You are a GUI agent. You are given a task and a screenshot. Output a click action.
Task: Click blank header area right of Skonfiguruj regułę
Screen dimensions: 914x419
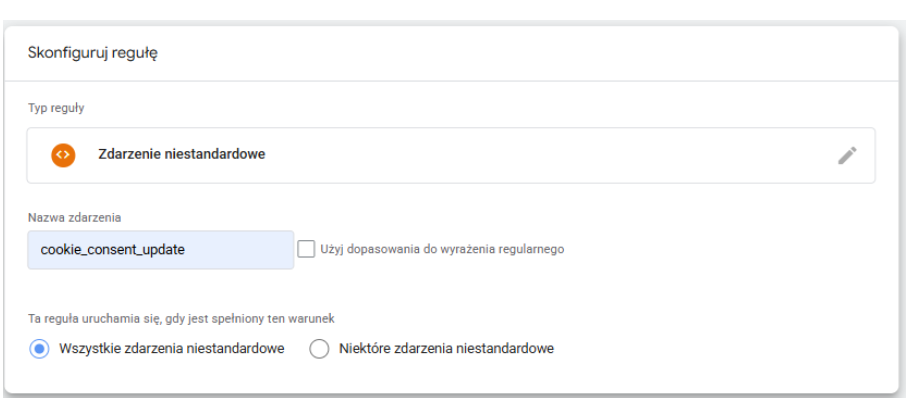[550, 53]
